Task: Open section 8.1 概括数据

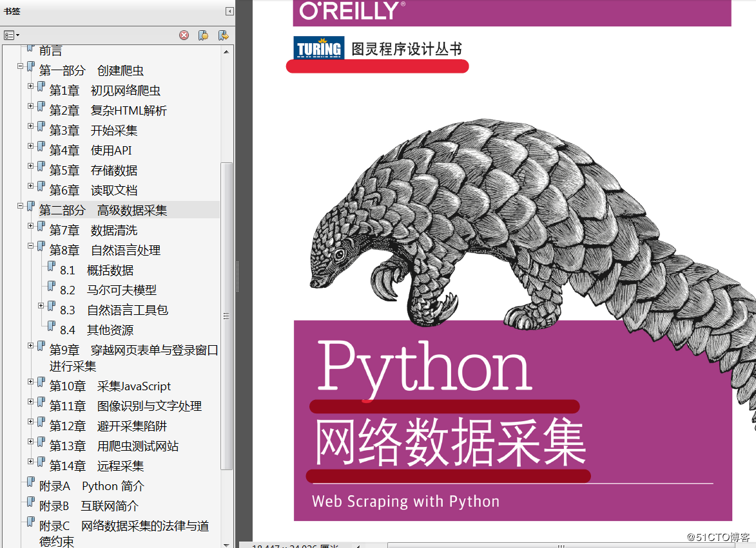Action: (97, 270)
